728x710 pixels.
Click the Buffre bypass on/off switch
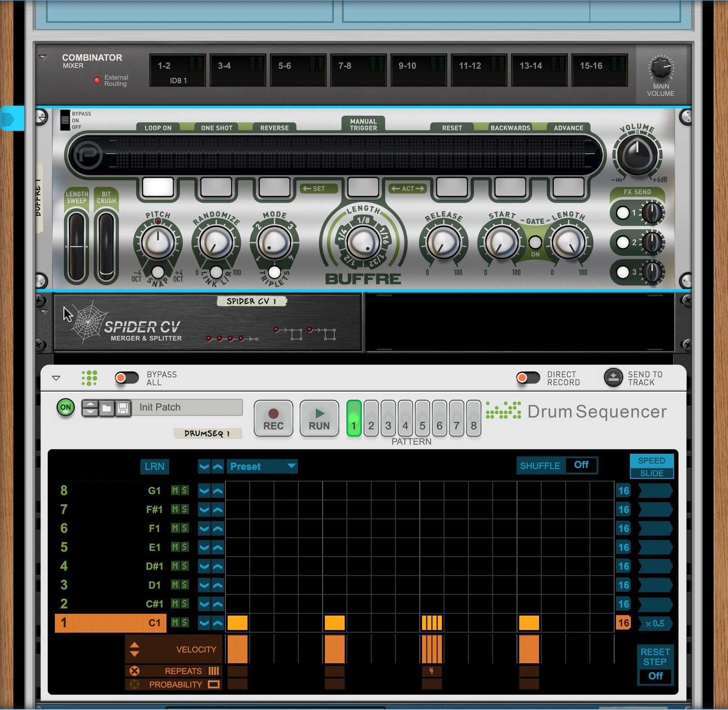point(65,120)
